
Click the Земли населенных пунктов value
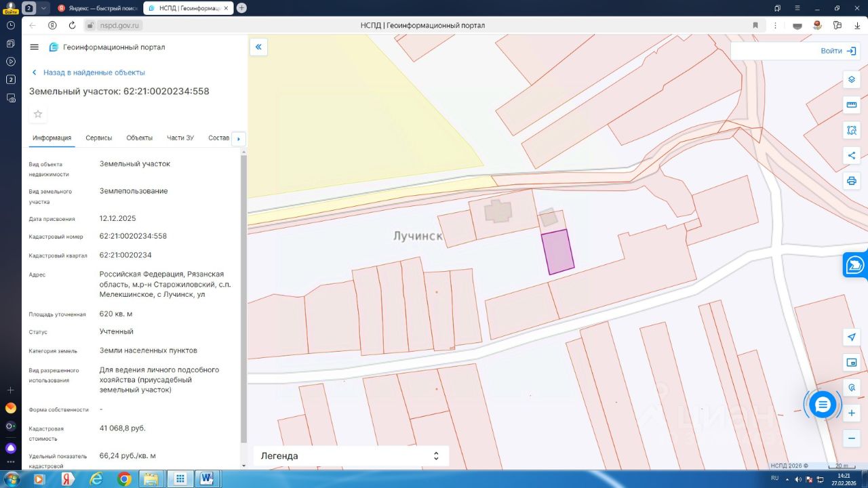(149, 350)
